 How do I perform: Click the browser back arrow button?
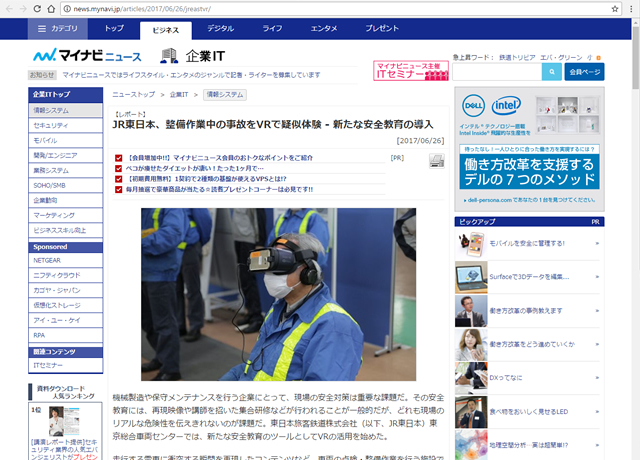tap(11, 9)
